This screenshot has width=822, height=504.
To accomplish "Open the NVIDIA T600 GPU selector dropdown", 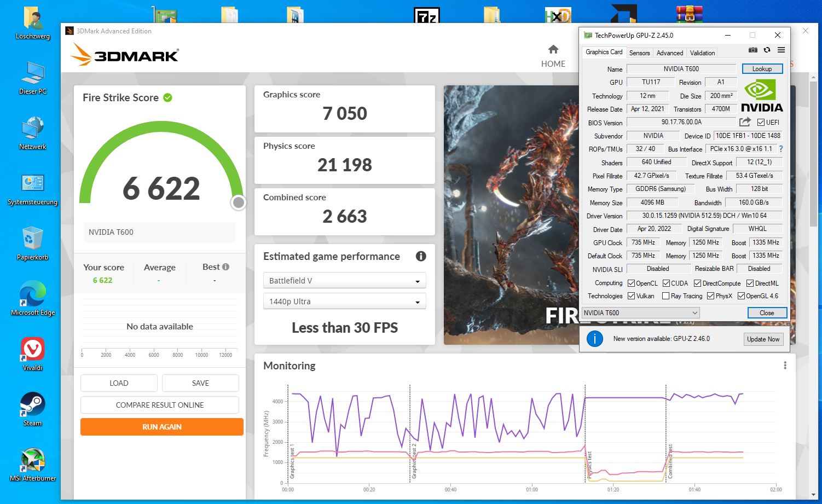I will pos(640,313).
